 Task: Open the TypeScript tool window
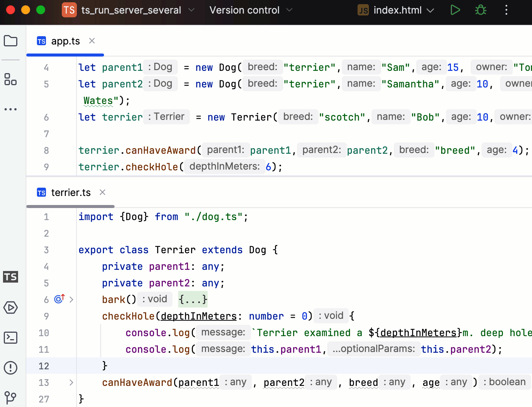11,277
